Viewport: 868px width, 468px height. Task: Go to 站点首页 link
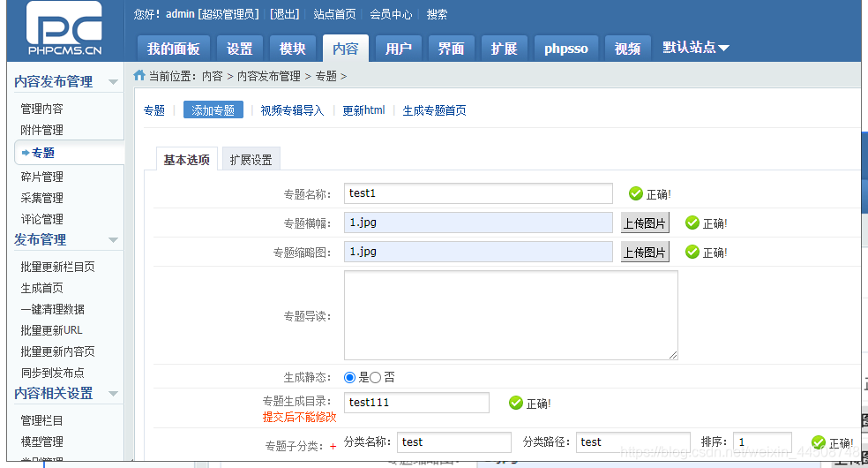tap(334, 14)
